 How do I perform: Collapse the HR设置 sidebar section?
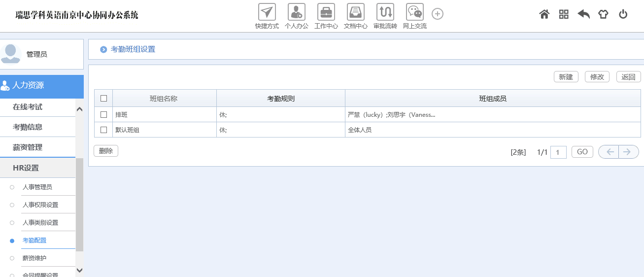pyautogui.click(x=26, y=168)
